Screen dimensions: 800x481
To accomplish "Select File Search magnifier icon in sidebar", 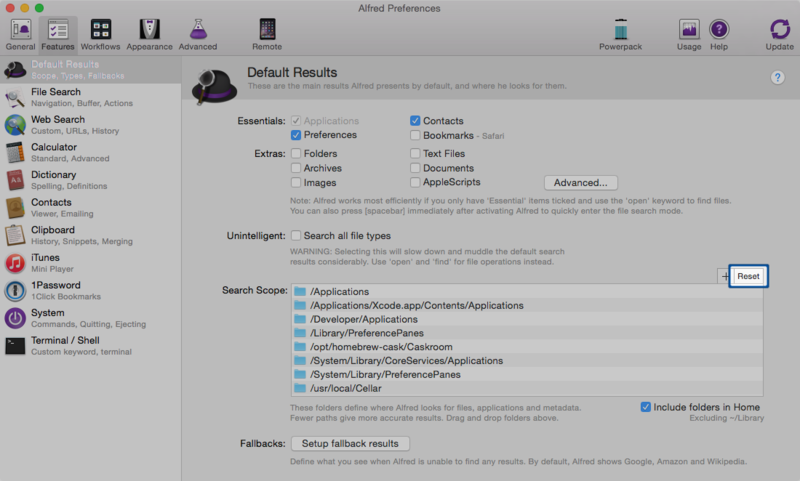I will pyautogui.click(x=15, y=97).
